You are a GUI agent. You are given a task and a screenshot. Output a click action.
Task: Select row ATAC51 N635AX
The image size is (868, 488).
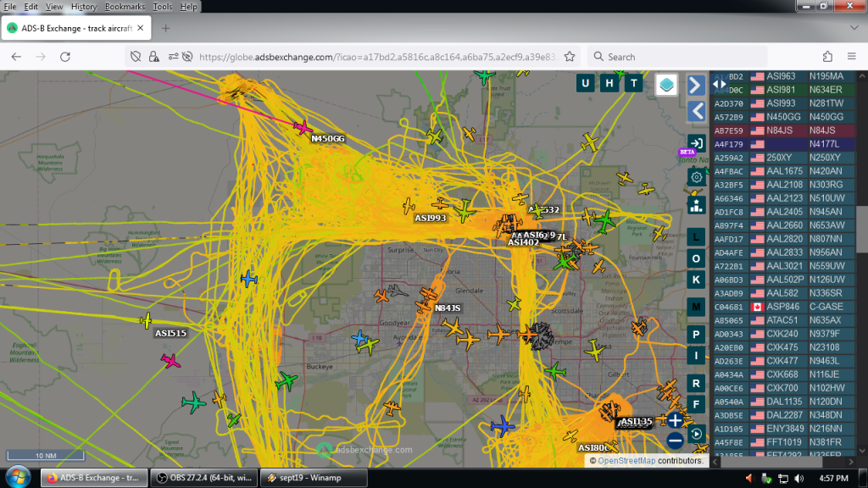pyautogui.click(x=783, y=320)
